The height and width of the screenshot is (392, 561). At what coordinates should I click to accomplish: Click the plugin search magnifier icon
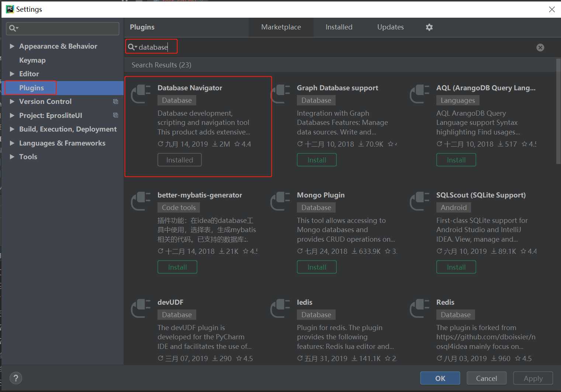(131, 47)
